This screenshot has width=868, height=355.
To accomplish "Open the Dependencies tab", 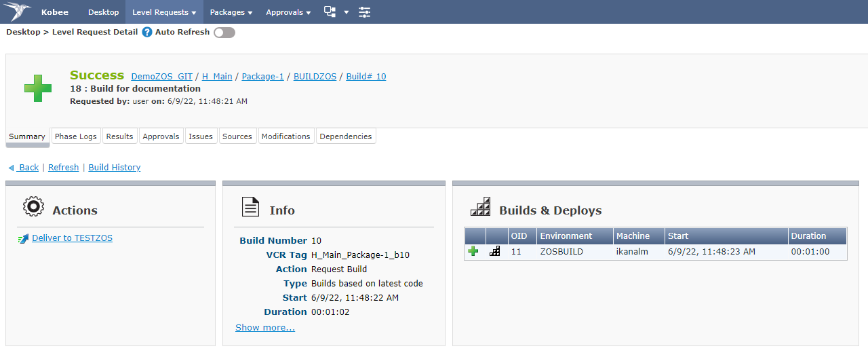I will pos(346,136).
